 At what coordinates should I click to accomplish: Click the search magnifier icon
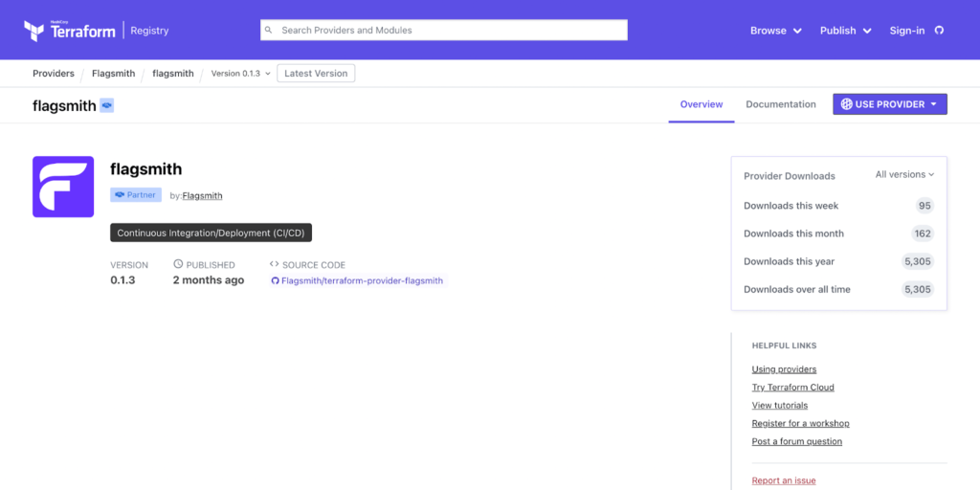click(269, 30)
